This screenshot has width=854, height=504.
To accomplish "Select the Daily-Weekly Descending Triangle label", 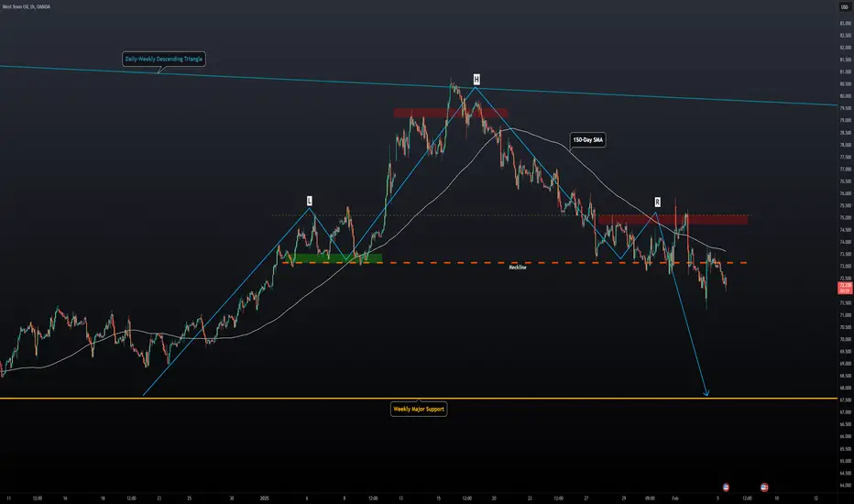I will click(x=164, y=59).
